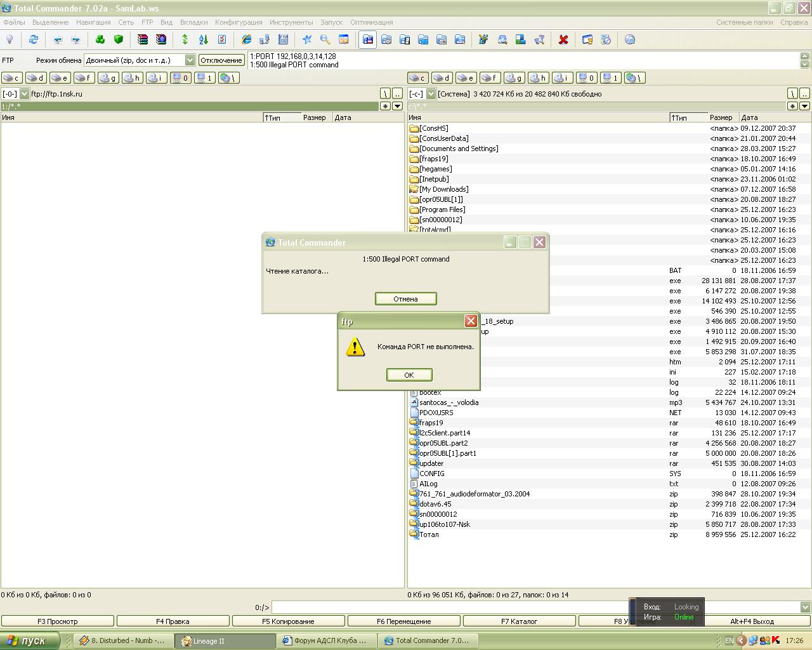
Task: Open the Конфигурация menu
Action: click(x=238, y=22)
